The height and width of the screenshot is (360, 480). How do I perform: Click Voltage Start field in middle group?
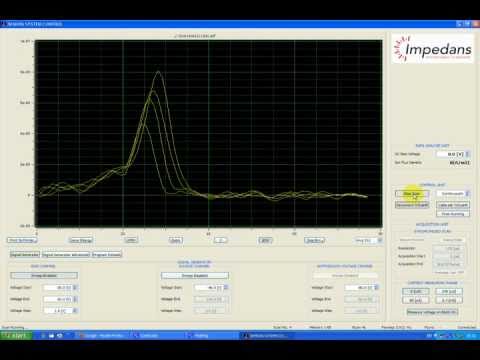click(x=209, y=288)
